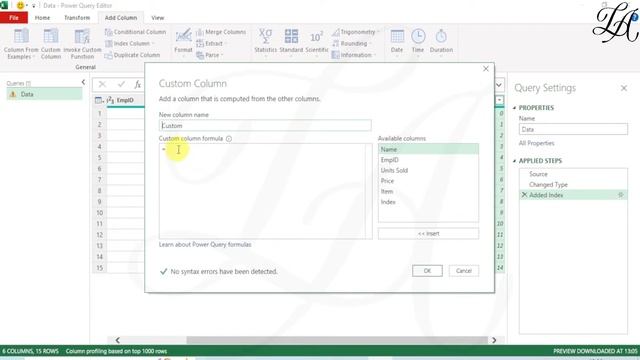Click the horizontal scrollbar right arrow
640x360 pixels.
tap(494, 340)
